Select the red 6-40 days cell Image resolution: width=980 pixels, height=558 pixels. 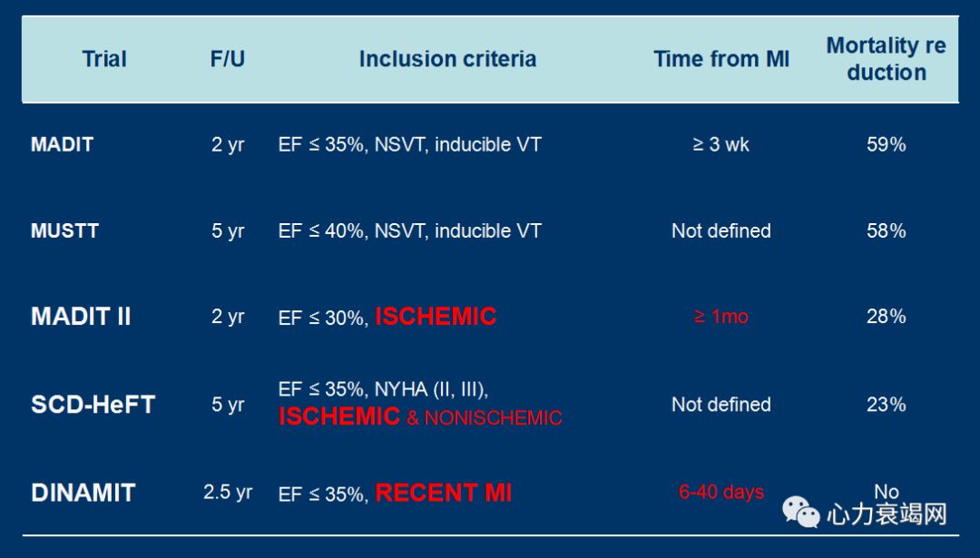click(x=721, y=493)
